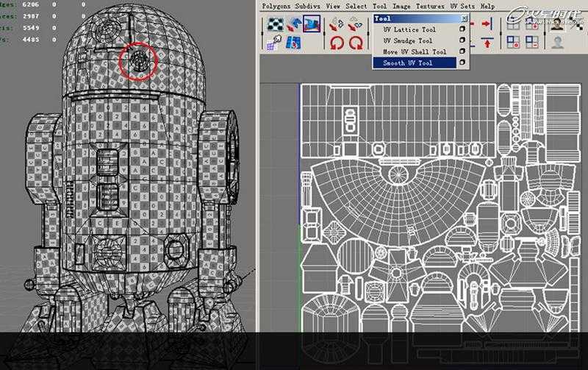Image resolution: width=588 pixels, height=370 pixels.
Task: Open the Subdivs menu
Action: [x=307, y=7]
